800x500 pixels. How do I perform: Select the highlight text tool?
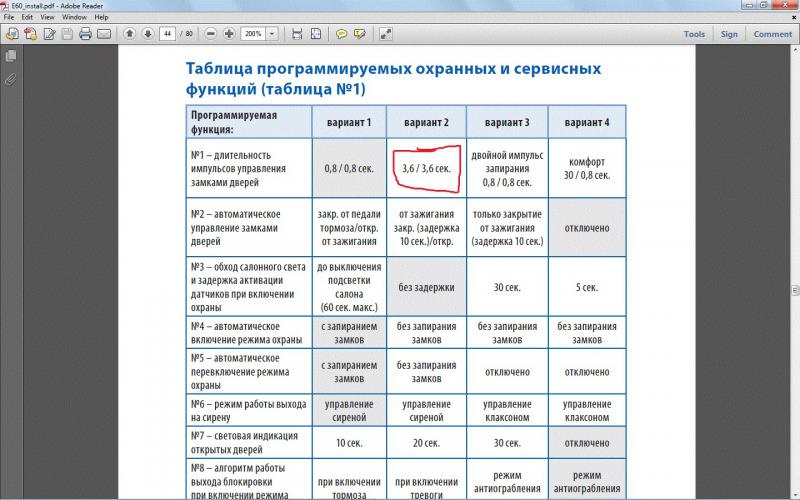click(x=360, y=34)
